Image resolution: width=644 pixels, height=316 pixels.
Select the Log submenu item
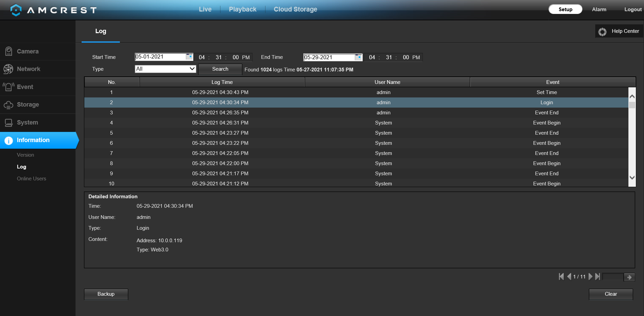[21, 167]
